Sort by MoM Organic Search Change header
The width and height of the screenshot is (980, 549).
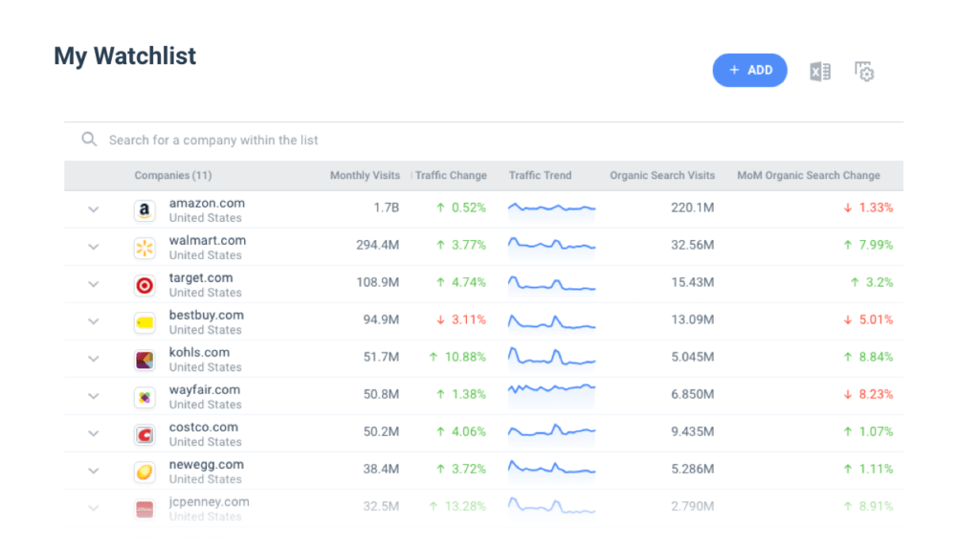point(809,175)
